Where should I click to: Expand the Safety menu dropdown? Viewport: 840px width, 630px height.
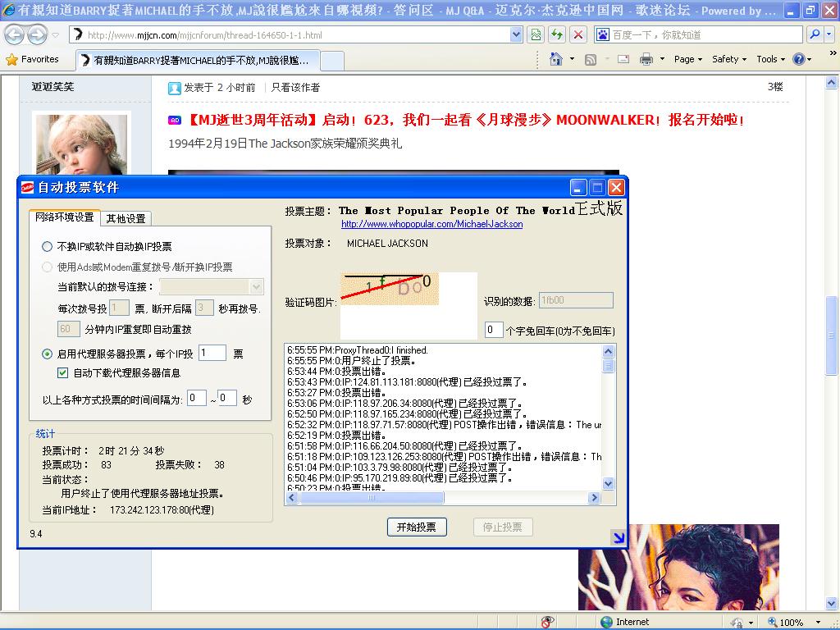click(x=728, y=59)
